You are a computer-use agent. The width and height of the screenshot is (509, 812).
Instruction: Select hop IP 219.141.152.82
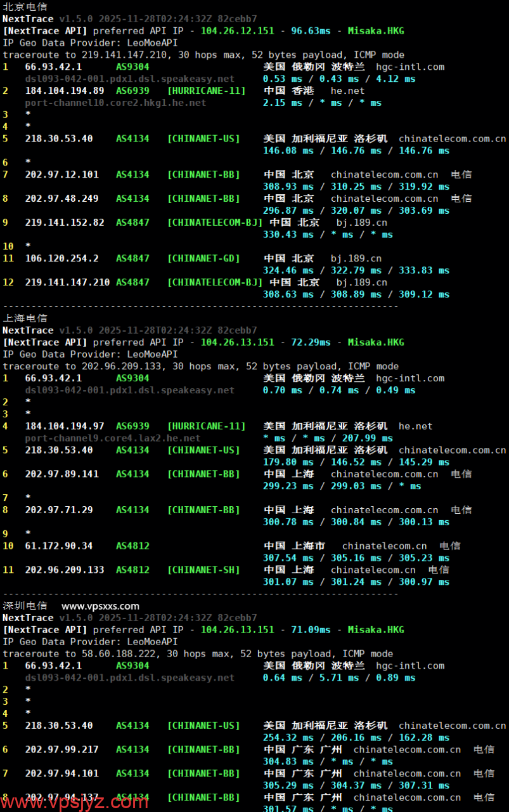pyautogui.click(x=64, y=223)
